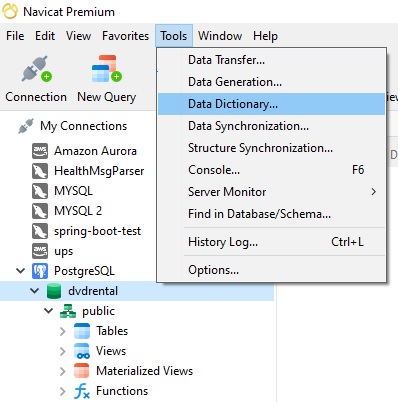Choose Data Synchronization... menu entry
This screenshot has height=402, width=398.
[271, 126]
